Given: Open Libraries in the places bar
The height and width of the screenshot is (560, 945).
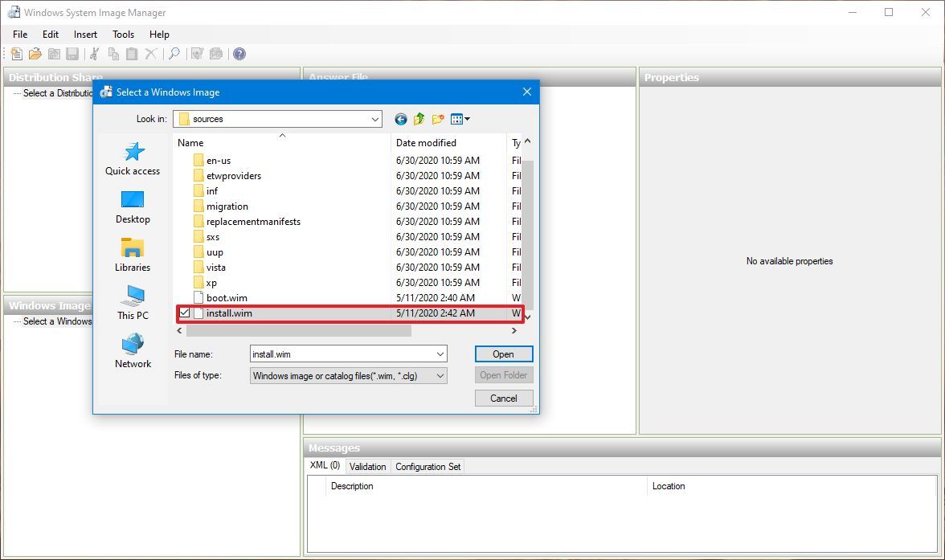Looking at the screenshot, I should [133, 255].
